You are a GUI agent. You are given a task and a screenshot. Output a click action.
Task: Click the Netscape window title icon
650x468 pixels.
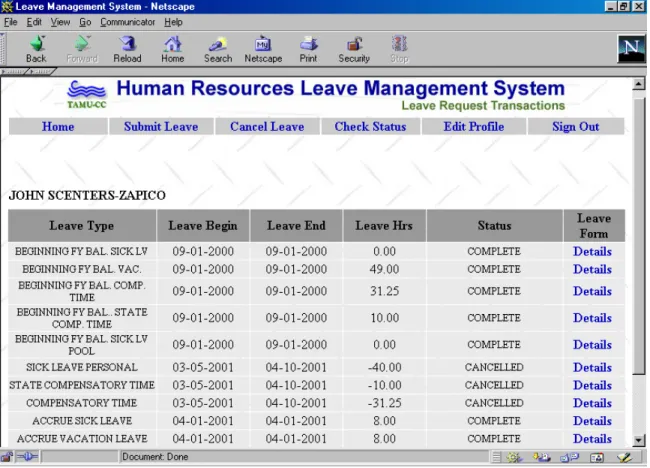[7, 7]
